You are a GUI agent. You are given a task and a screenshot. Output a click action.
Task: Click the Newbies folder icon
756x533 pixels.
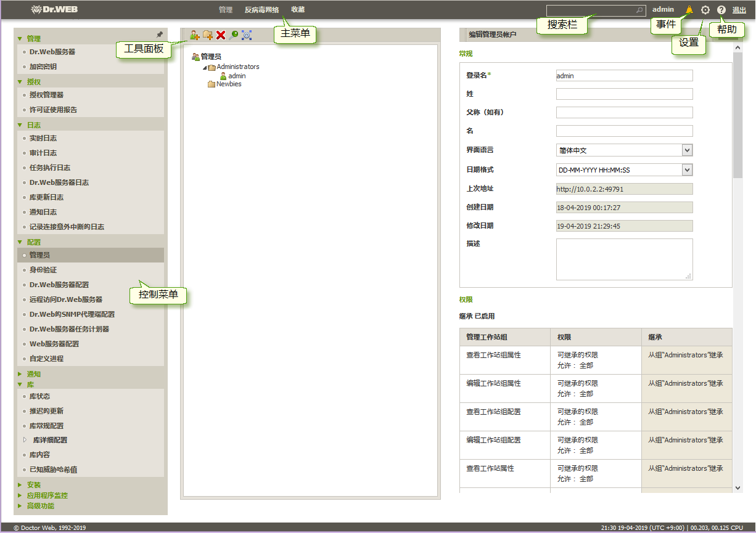(x=212, y=84)
